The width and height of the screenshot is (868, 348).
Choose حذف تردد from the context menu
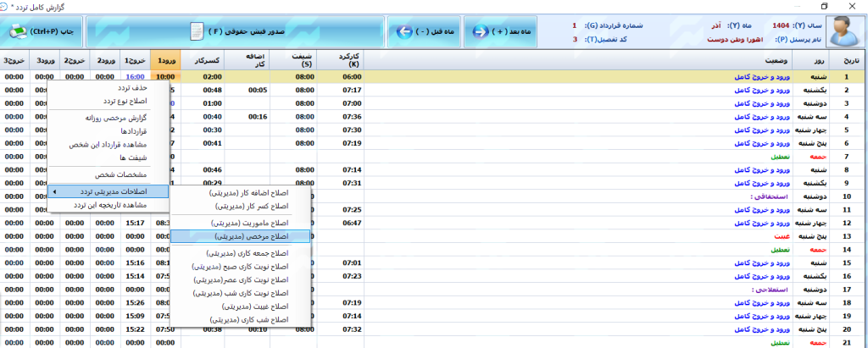(x=131, y=88)
